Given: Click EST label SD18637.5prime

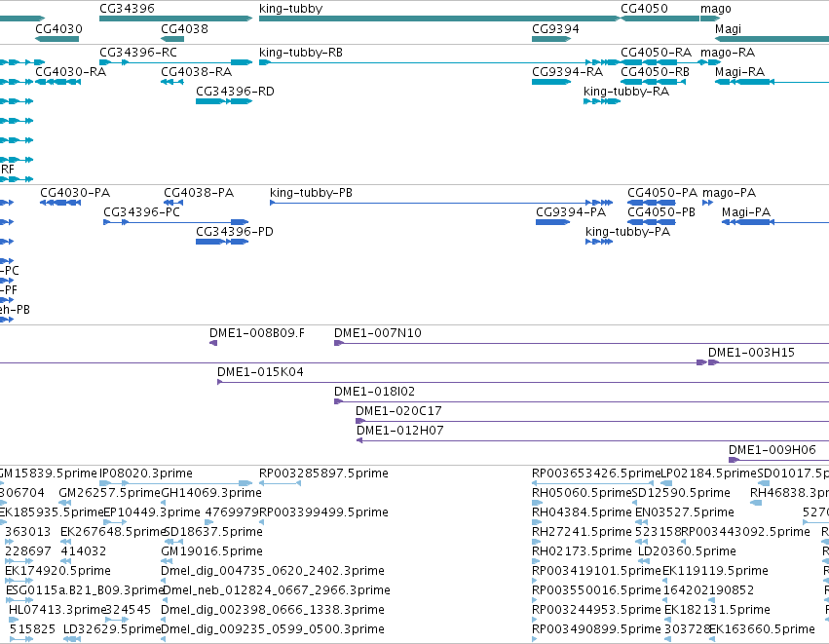Looking at the screenshot, I should pos(213,532).
